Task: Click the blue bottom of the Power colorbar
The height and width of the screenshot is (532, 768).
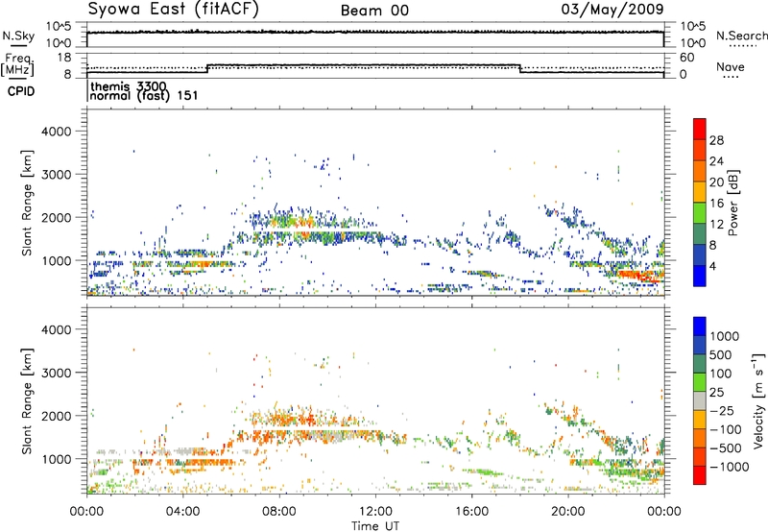Action: click(700, 276)
